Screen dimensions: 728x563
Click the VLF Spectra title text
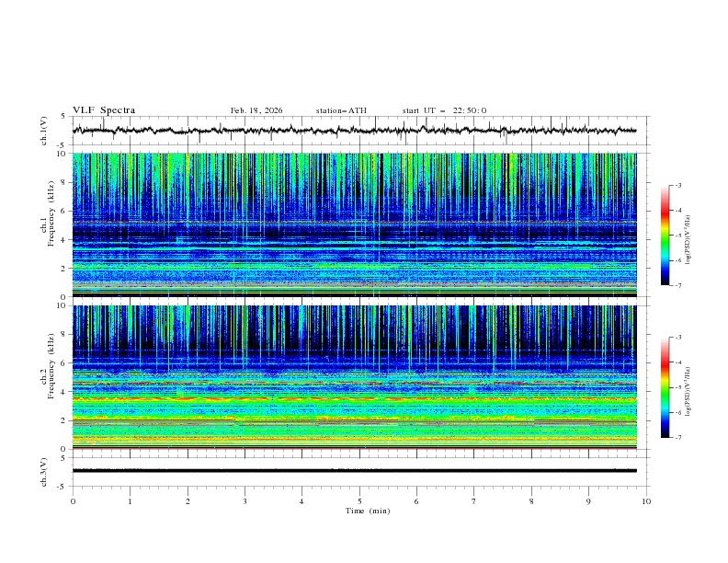pos(104,110)
